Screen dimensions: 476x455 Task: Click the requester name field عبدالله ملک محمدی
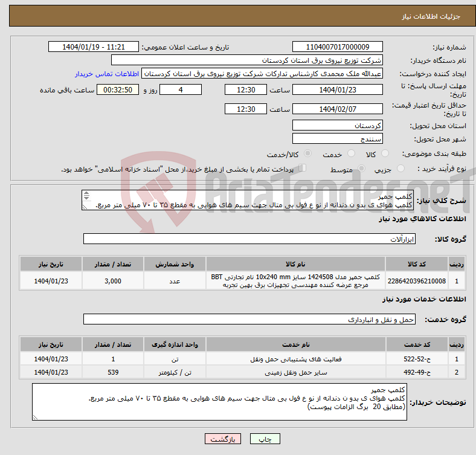(x=262, y=74)
